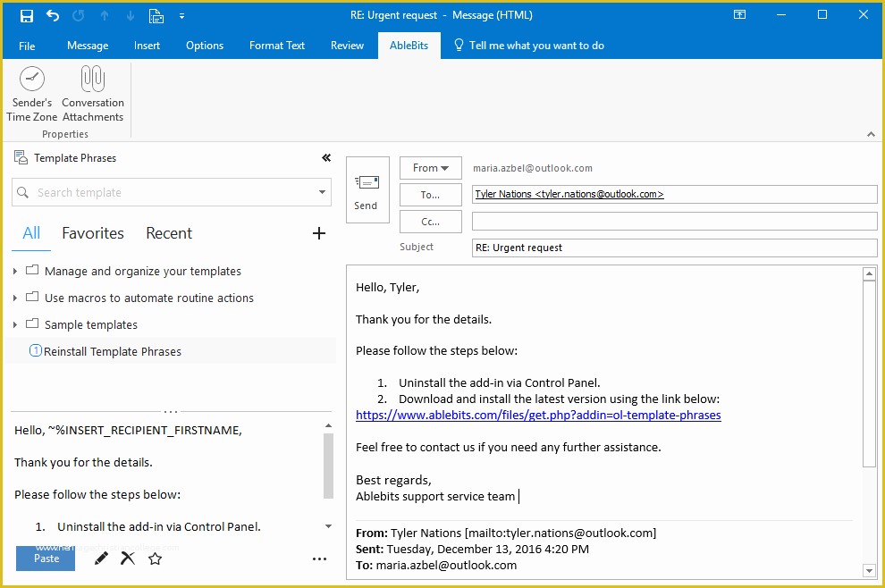Image resolution: width=885 pixels, height=588 pixels.
Task: Open the Options ribbon tab
Action: click(205, 46)
